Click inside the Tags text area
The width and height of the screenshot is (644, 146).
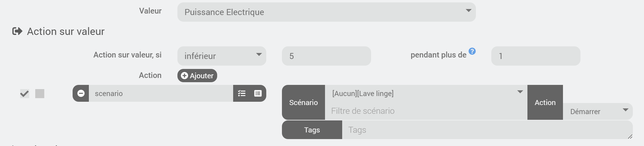[487, 130]
